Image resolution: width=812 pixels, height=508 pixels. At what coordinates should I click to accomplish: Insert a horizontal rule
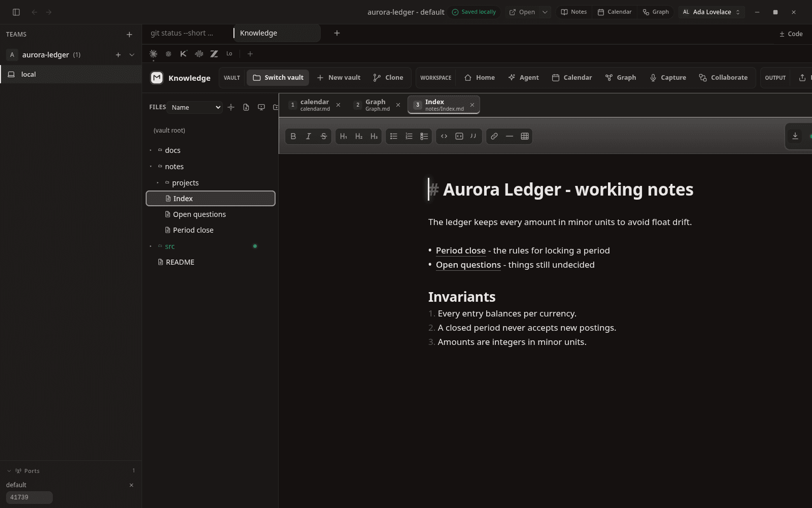pyautogui.click(x=510, y=136)
